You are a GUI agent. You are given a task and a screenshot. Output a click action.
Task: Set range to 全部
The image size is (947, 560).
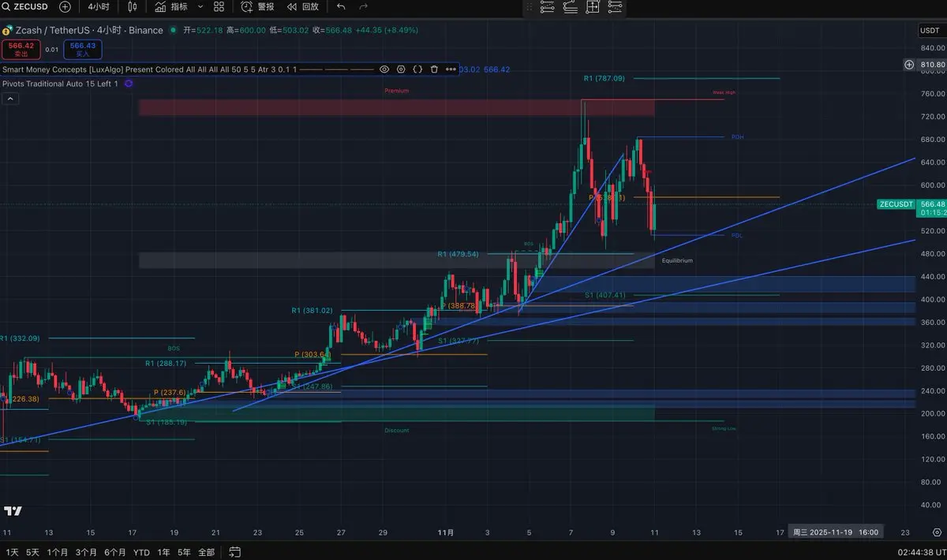pos(206,552)
